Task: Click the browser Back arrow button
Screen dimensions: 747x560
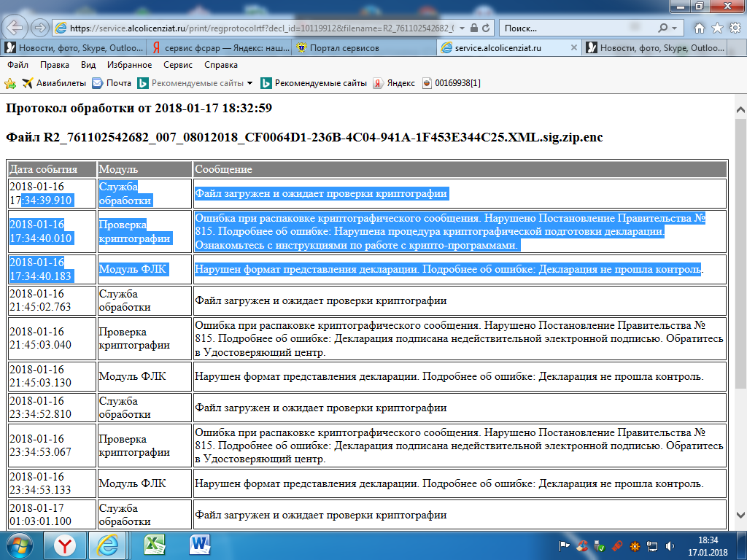Action: (x=16, y=28)
